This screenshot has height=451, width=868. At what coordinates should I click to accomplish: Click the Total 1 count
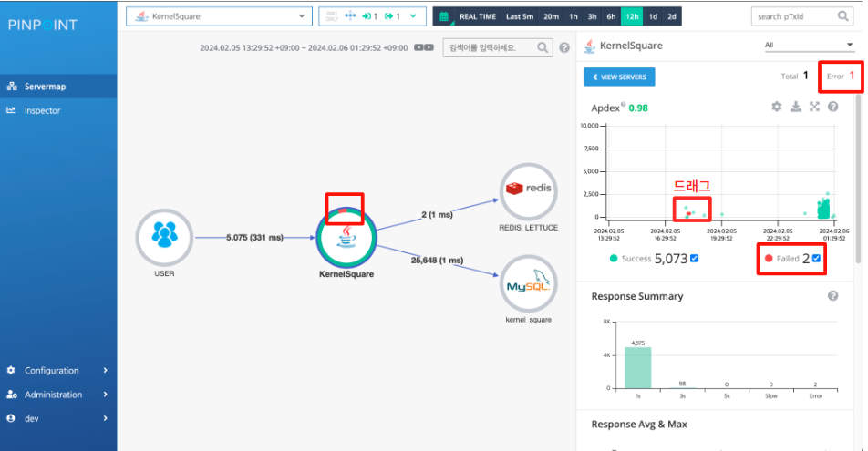[x=794, y=76]
